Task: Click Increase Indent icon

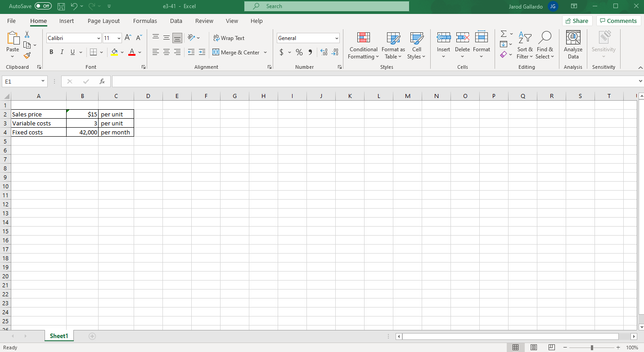Action: [202, 53]
